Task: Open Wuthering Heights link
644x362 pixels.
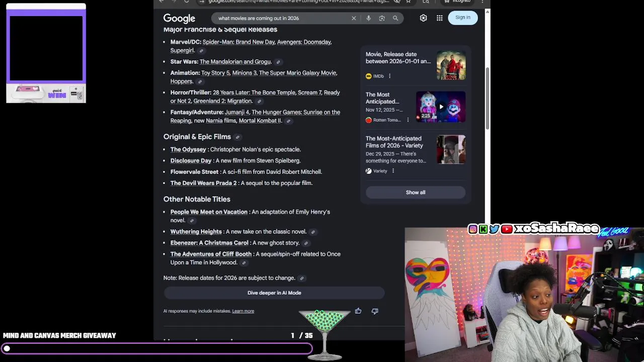Action: click(196, 232)
